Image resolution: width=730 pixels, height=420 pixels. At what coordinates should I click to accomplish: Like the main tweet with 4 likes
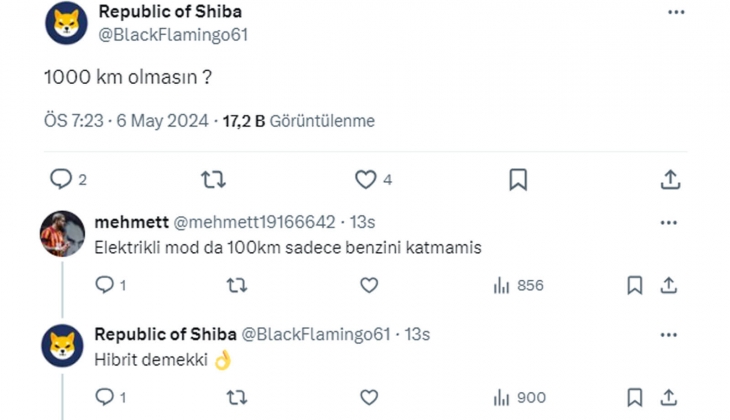[x=366, y=179]
